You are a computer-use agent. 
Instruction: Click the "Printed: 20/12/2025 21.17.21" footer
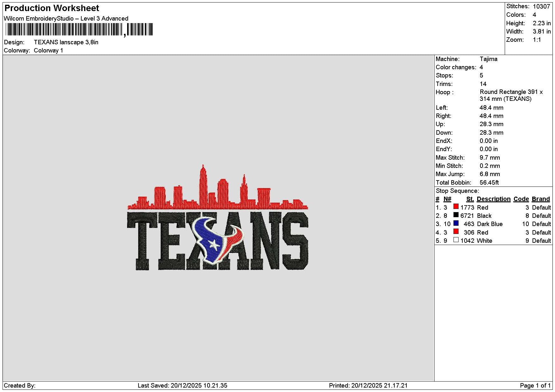pyautogui.click(x=368, y=385)
